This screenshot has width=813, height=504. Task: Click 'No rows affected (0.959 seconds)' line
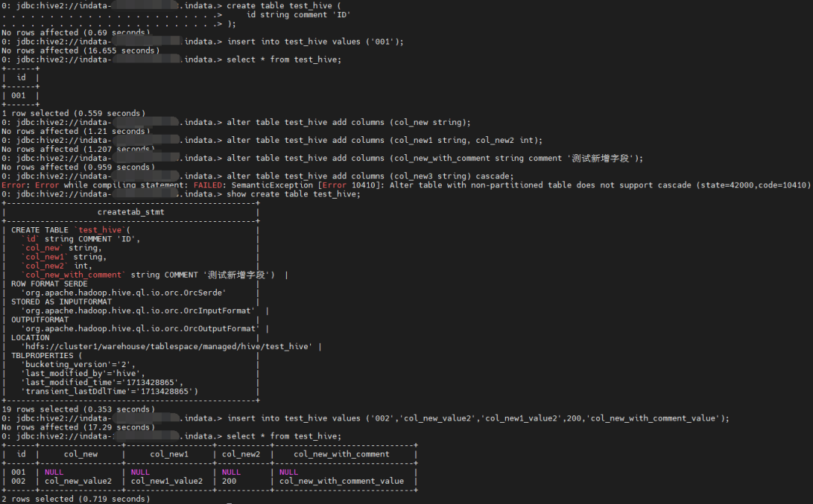pyautogui.click(x=78, y=167)
